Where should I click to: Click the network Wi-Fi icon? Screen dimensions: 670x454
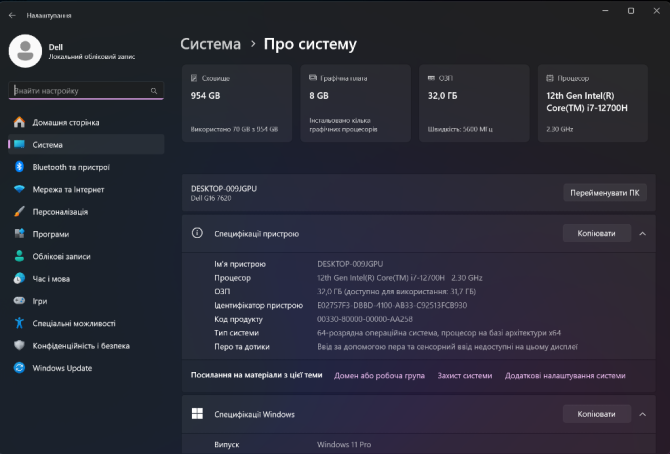coord(19,189)
